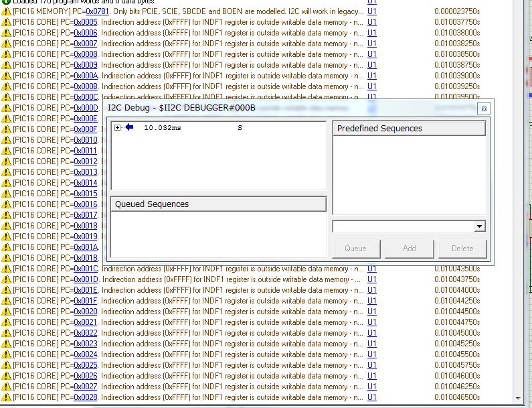
Task: Open PC address link 0x0007
Action: click(x=86, y=44)
